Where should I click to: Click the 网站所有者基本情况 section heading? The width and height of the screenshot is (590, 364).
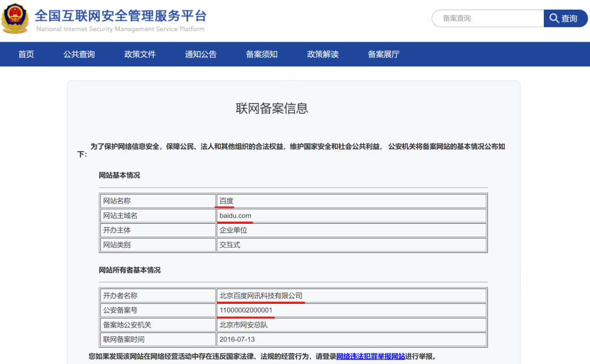[x=130, y=270]
